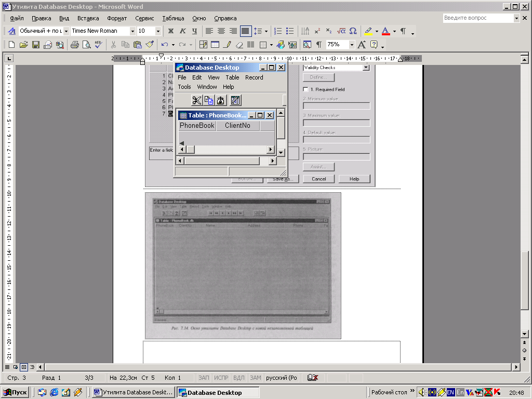Click the Пуск Start button
The height and width of the screenshot is (399, 532).
pyautogui.click(x=15, y=392)
